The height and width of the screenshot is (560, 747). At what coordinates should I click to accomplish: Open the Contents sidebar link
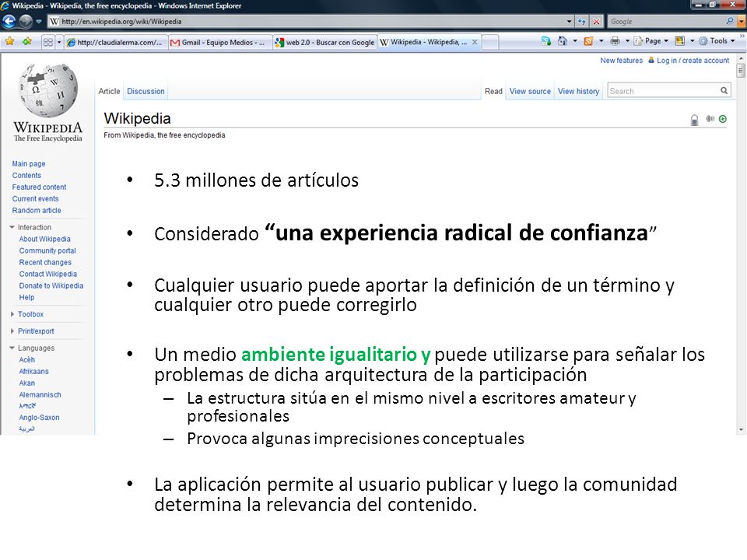pos(26,175)
